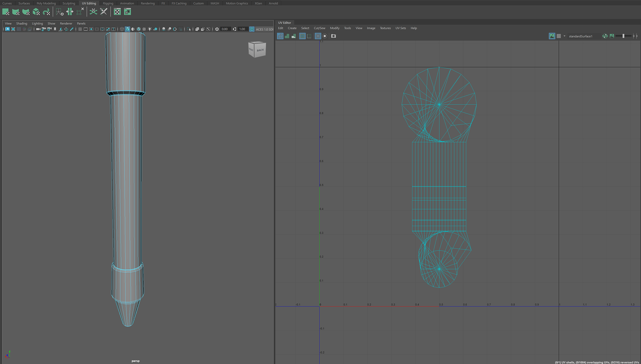This screenshot has height=364, width=641.
Task: Click the Isolate Select icon in viewport
Action: 189,29
